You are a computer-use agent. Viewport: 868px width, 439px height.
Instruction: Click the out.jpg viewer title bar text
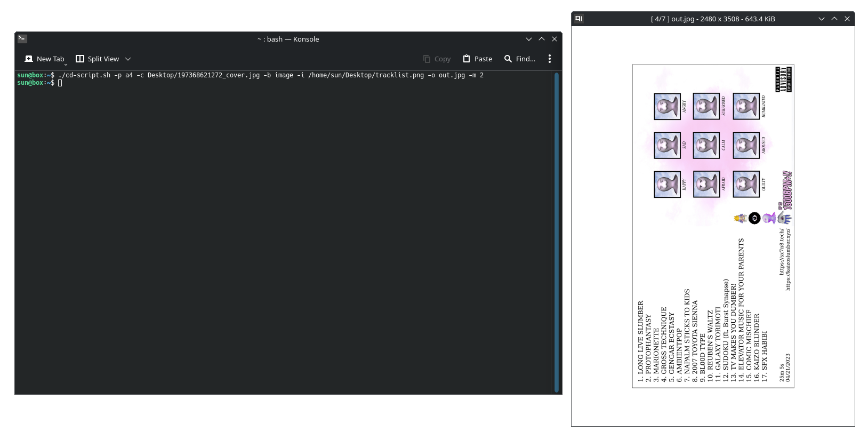pos(713,19)
